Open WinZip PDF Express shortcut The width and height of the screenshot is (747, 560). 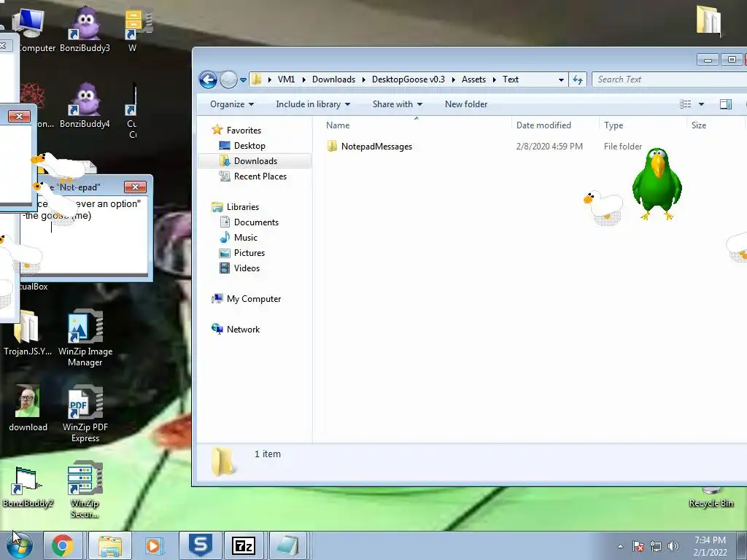85,413
